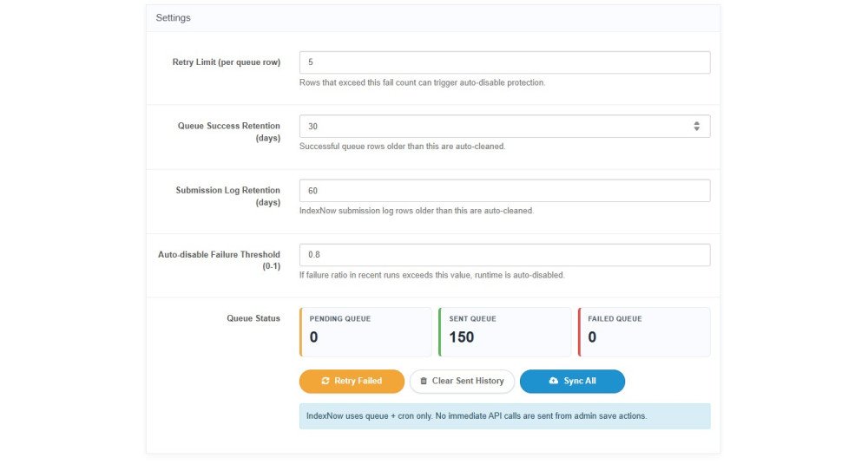Click the trash icon in Clear Sent History
Viewport: 868px width, 464px height.
pos(424,381)
